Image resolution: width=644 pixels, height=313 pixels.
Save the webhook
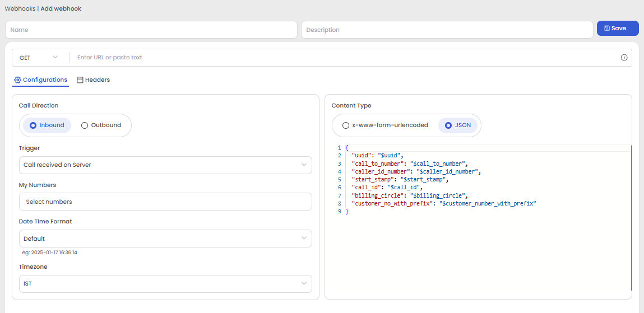(618, 29)
